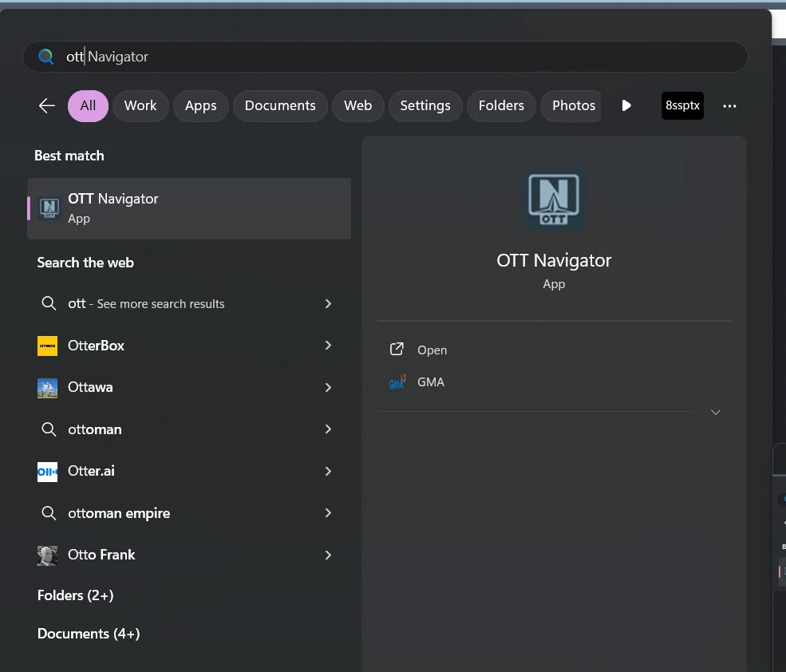Screen dimensions: 786x672
Task: Click 'ott - See more search results' text
Action: point(146,304)
